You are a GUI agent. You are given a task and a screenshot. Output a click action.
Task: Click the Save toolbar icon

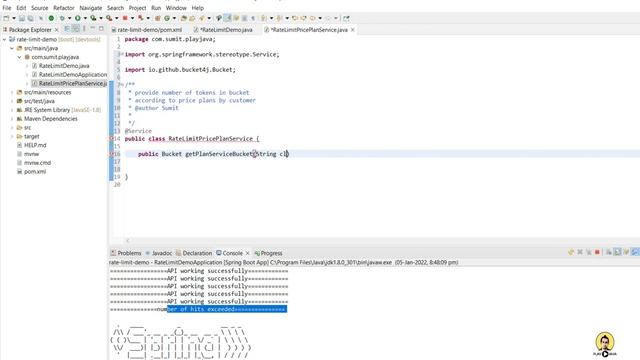(x=22, y=18)
